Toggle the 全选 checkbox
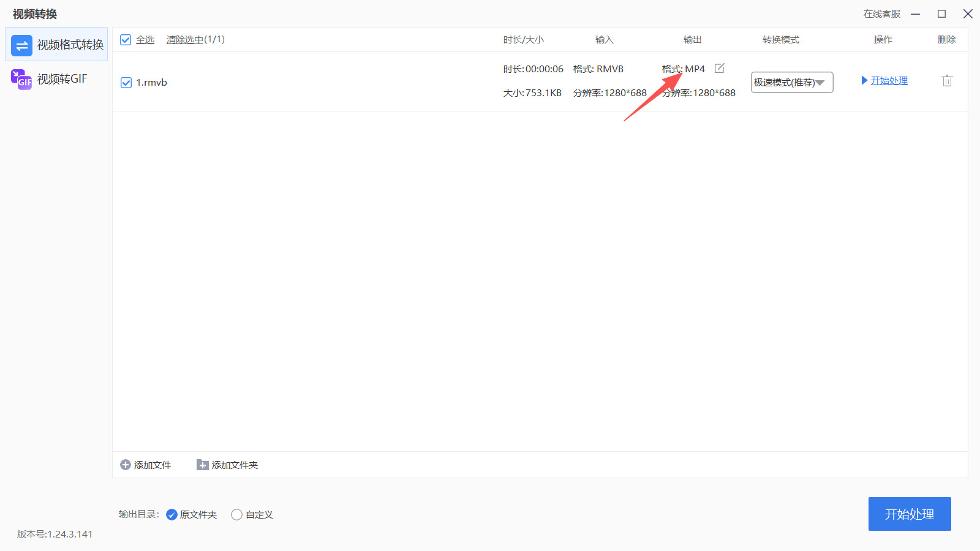980x551 pixels. (x=126, y=39)
